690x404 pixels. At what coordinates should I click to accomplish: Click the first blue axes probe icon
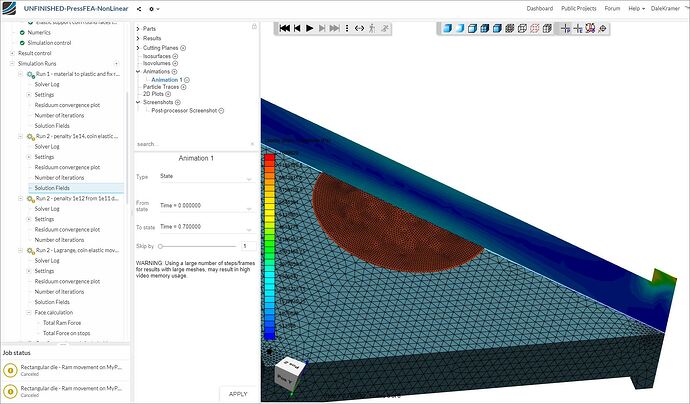pyautogui.click(x=565, y=28)
